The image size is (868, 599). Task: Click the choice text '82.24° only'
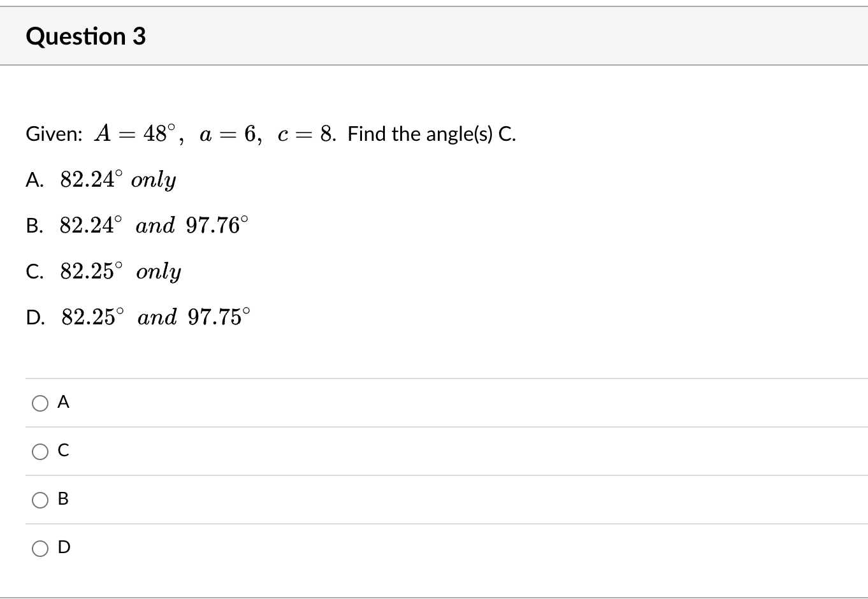(x=117, y=180)
